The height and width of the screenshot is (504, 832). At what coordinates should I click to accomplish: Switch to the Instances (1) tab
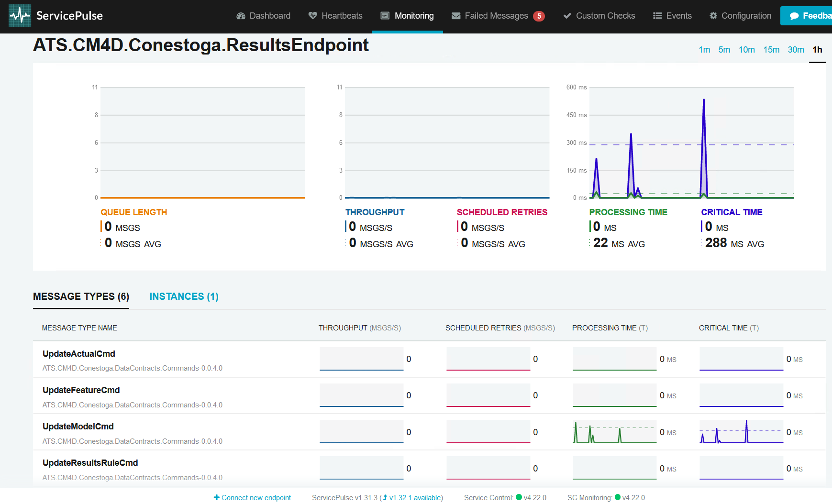coord(184,296)
